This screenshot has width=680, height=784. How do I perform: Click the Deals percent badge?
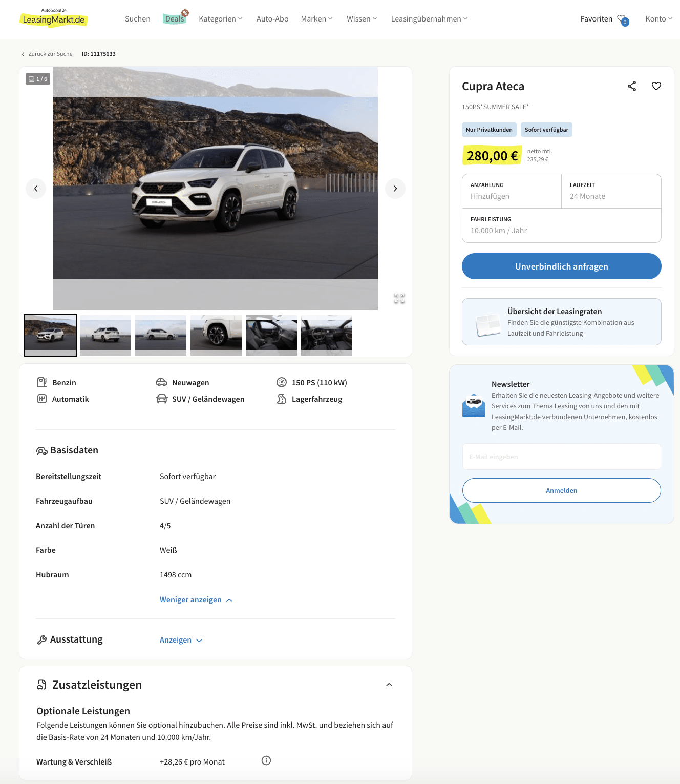[x=185, y=13]
